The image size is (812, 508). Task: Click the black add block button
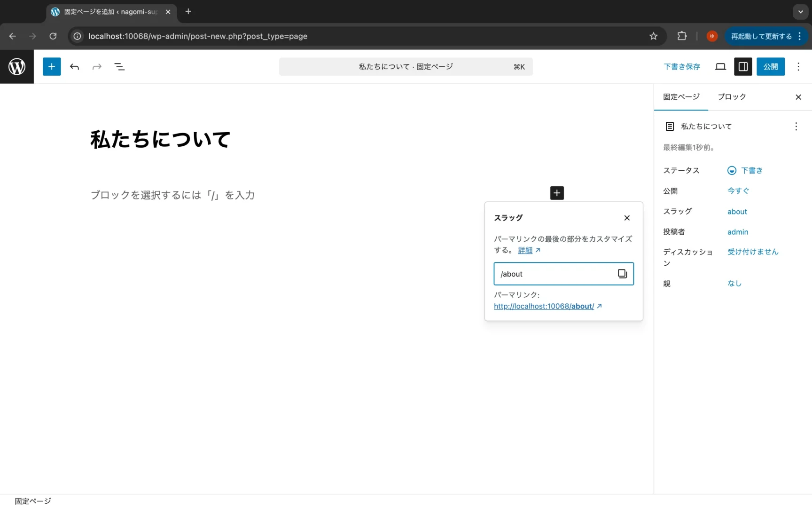coord(557,193)
